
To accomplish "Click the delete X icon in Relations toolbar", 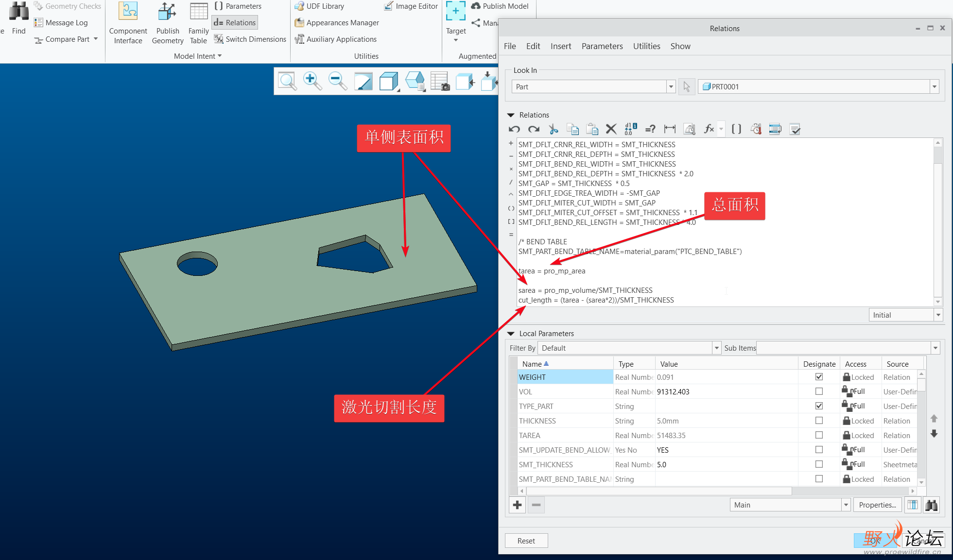I will point(611,129).
